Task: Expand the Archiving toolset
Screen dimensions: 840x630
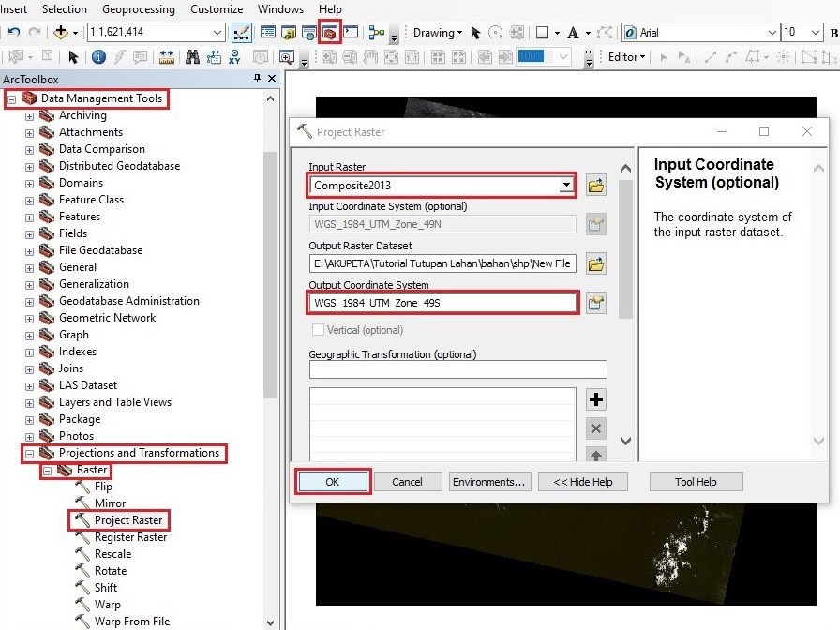Action: tap(29, 116)
